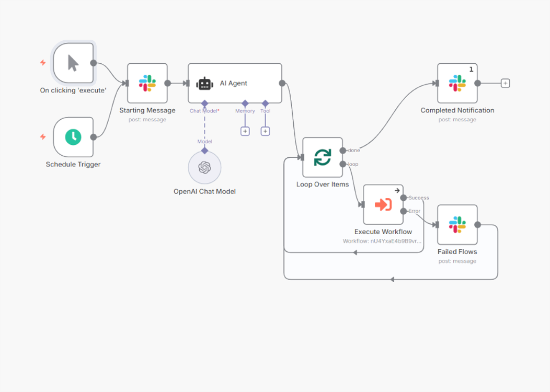550x392 pixels.
Task: Click the 'Failed Flows' label
Action: pyautogui.click(x=457, y=251)
